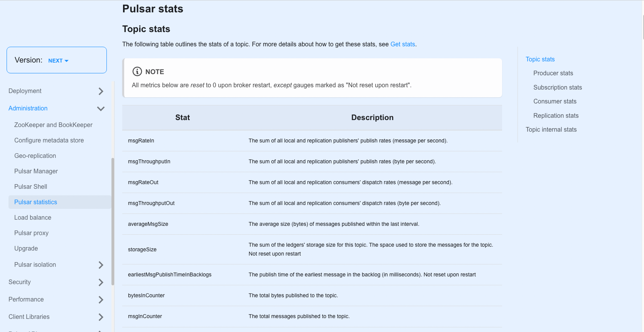
Task: Jump to Topic stats in contents
Action: coord(540,59)
